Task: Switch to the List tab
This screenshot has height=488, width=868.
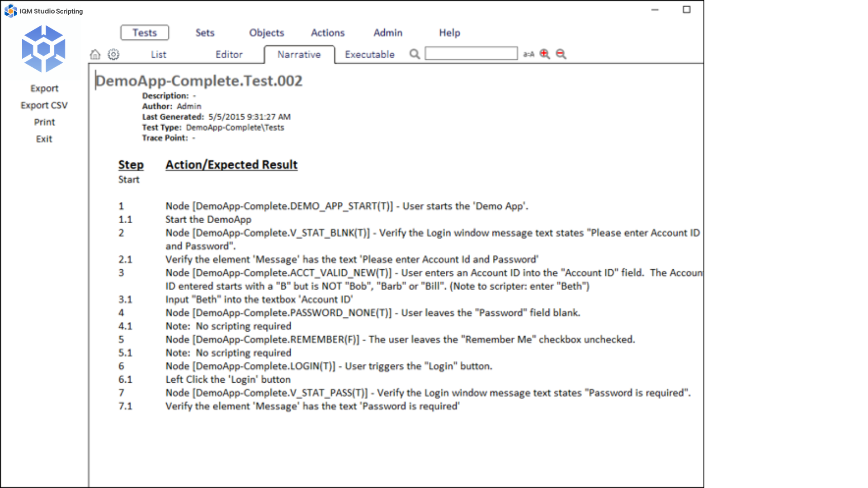Action: tap(158, 55)
